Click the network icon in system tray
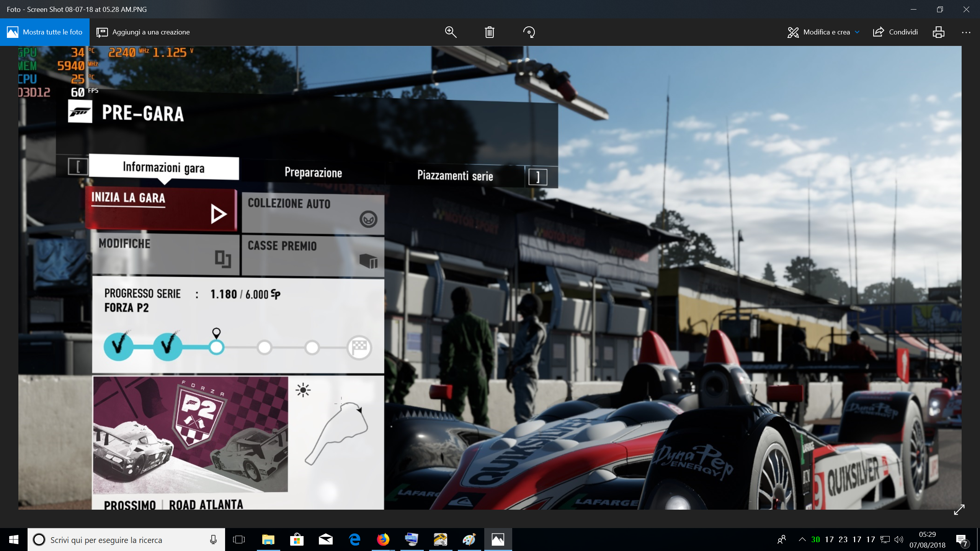The image size is (980, 551). click(x=885, y=540)
